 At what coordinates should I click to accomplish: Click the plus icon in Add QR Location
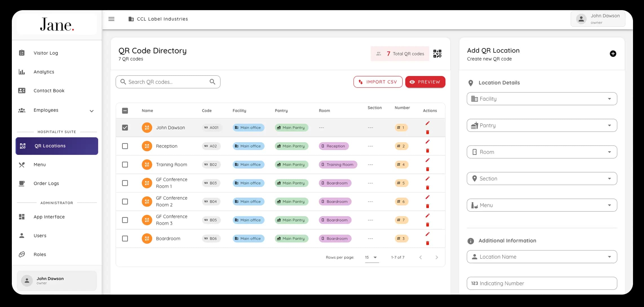[613, 54]
